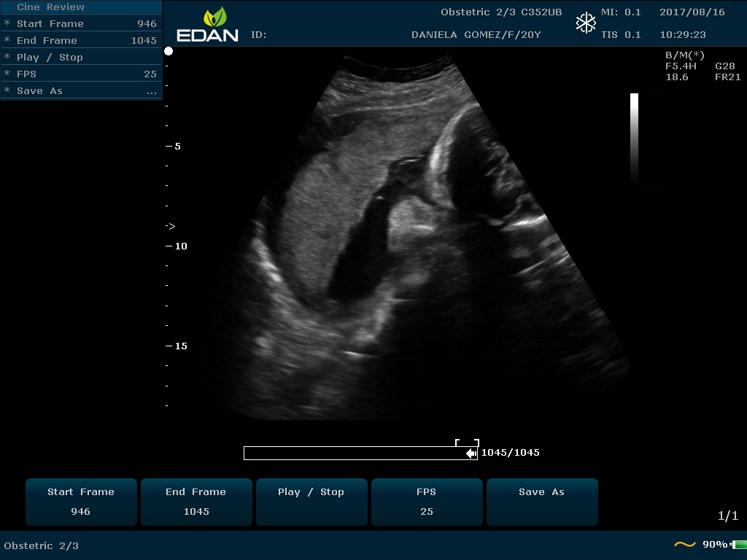Click the vertical grayscale bar
This screenshot has height=560, width=747.
(634, 137)
